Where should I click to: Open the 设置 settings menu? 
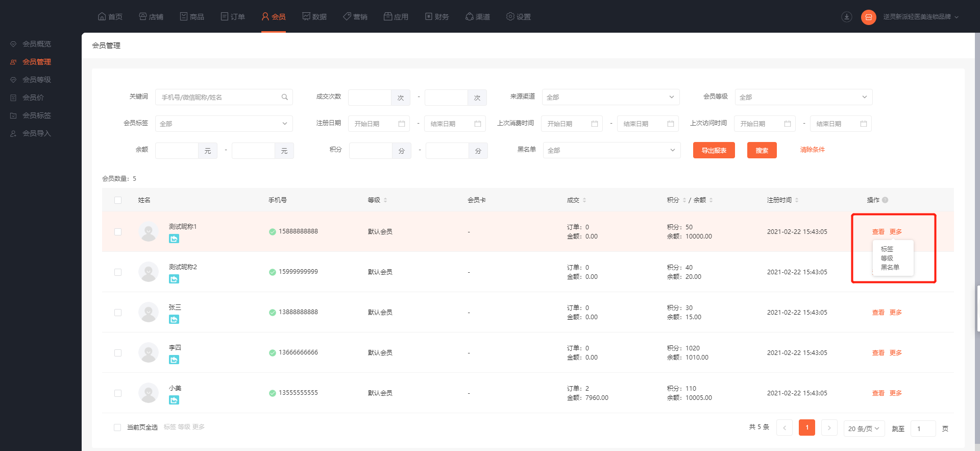(x=519, y=17)
